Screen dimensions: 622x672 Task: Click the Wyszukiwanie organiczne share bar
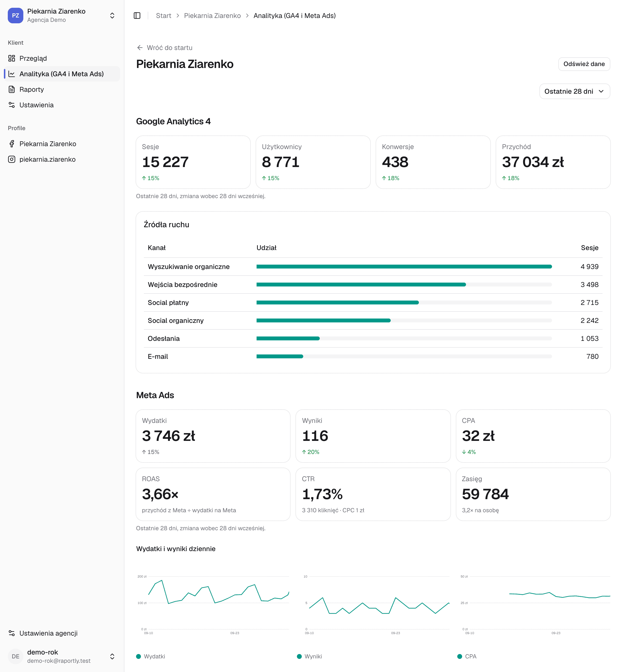click(x=404, y=266)
